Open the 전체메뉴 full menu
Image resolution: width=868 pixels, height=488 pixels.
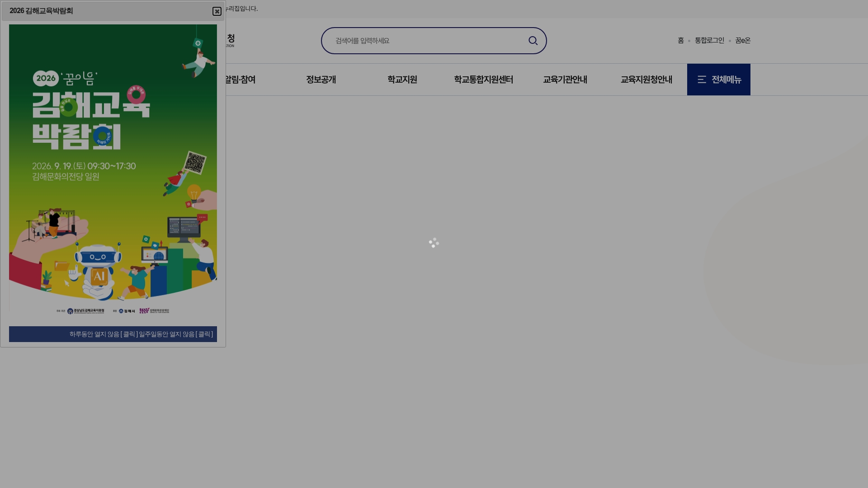click(719, 80)
